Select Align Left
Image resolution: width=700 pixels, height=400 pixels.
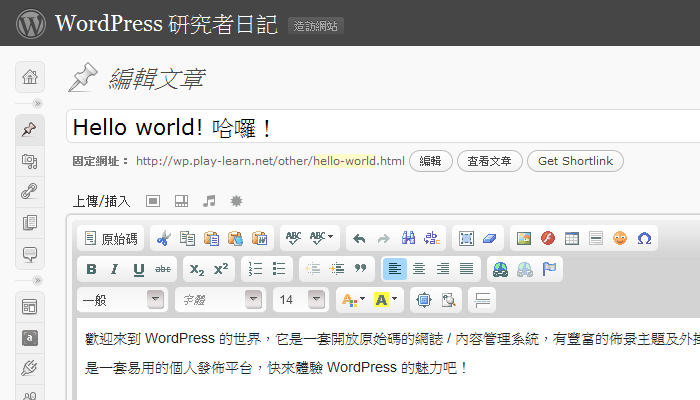tap(395, 269)
